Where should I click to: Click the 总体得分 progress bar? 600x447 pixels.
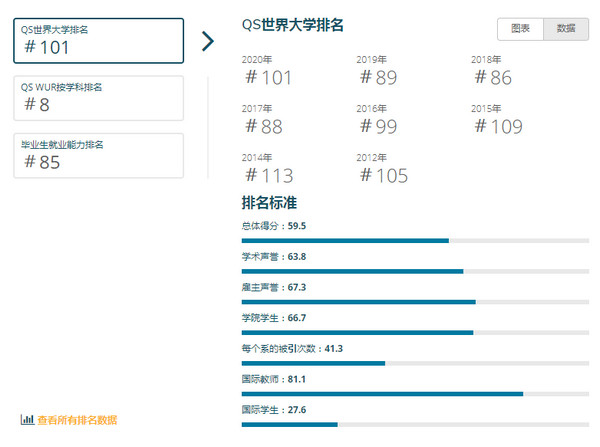point(415,241)
